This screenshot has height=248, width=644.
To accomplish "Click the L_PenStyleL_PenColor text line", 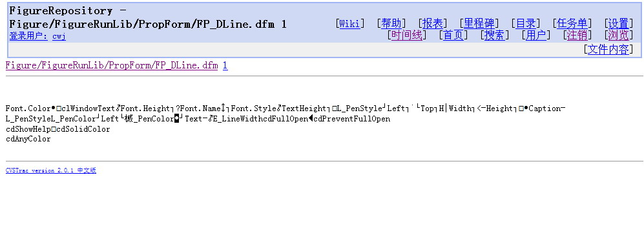I will [198, 119].
